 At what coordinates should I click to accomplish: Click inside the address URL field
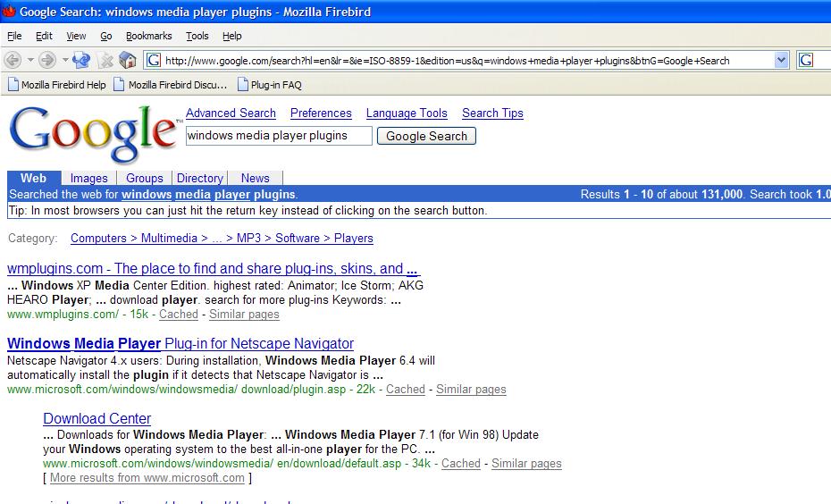tap(466, 61)
